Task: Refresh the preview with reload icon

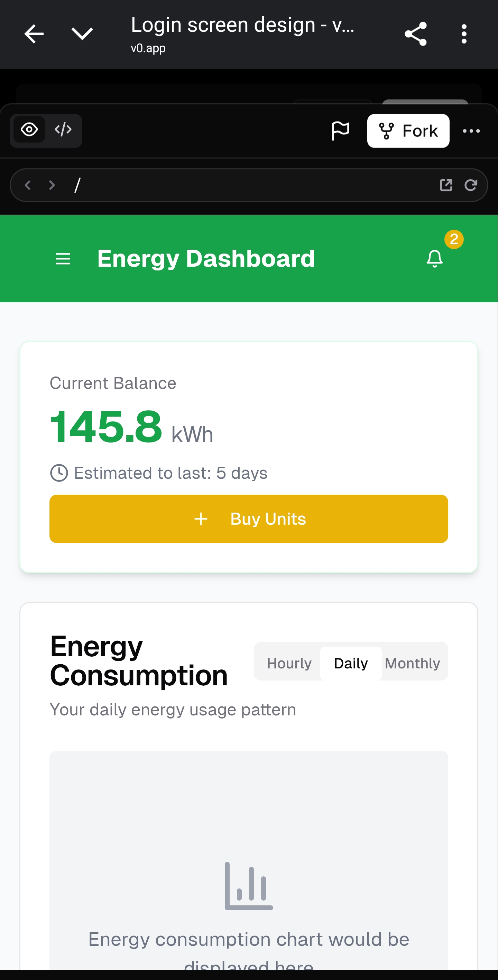Action: [471, 185]
